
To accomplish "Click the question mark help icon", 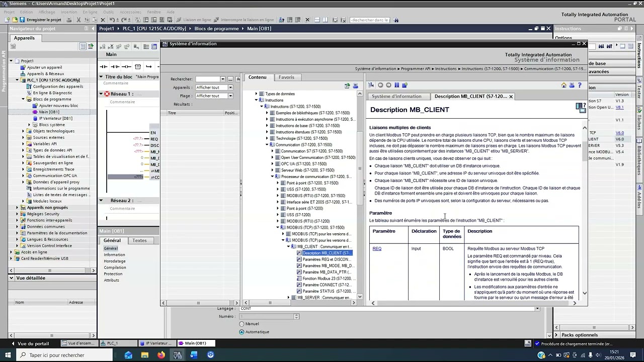I will point(580,85).
